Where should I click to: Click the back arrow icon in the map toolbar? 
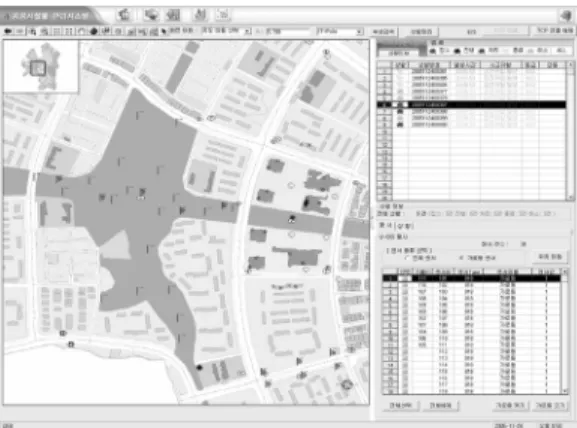pos(7,31)
